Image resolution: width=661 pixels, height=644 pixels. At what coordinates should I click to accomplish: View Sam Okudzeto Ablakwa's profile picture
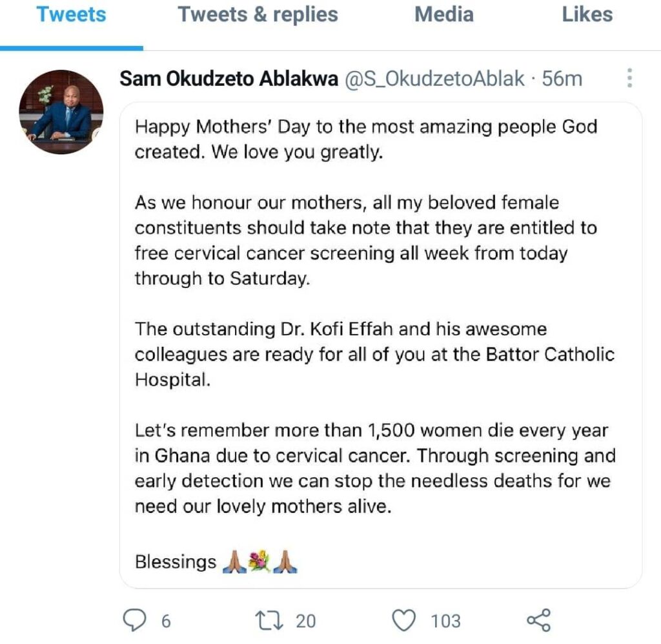[61, 112]
